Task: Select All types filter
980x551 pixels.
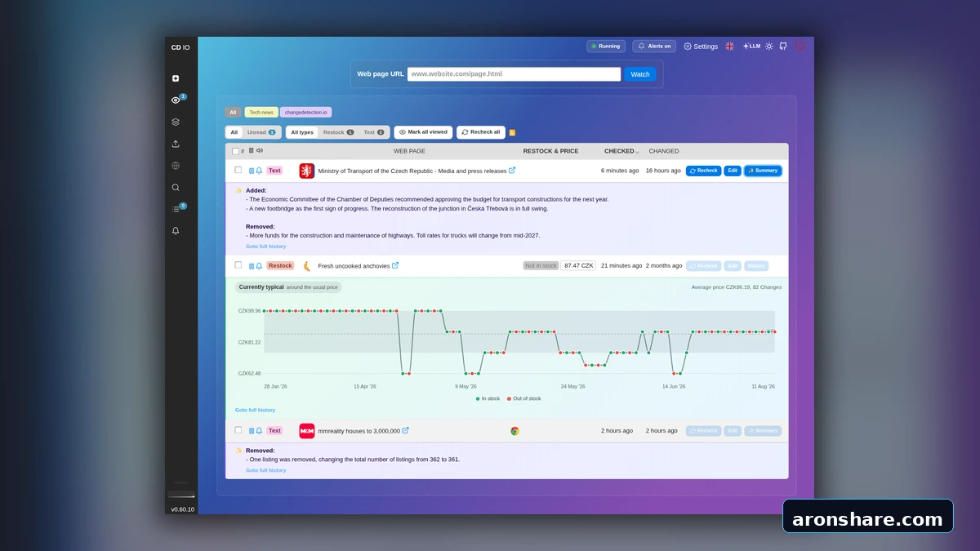Action: point(302,132)
